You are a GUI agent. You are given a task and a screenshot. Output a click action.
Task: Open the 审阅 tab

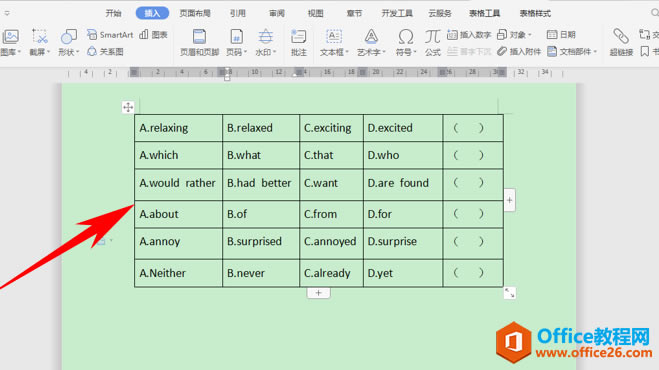click(277, 13)
